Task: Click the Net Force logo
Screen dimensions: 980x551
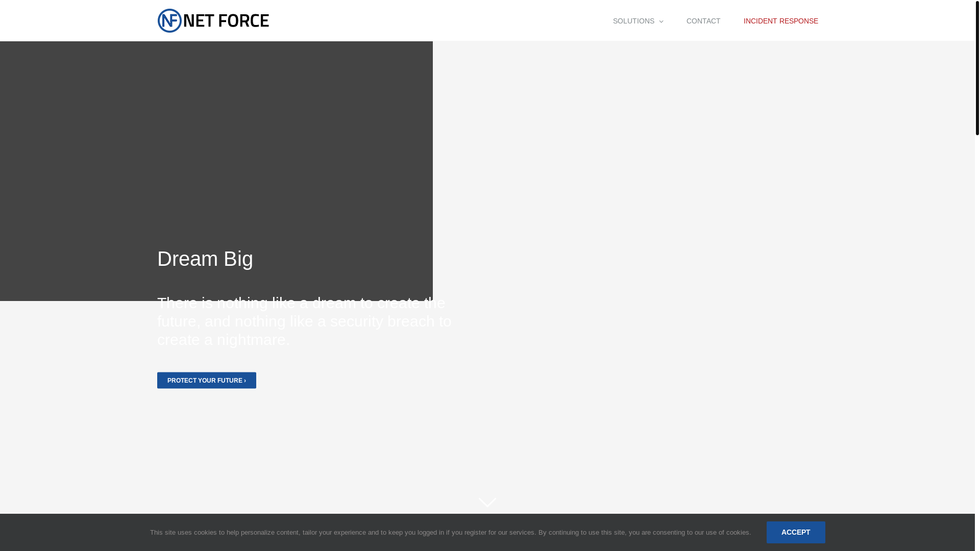Action: [213, 20]
